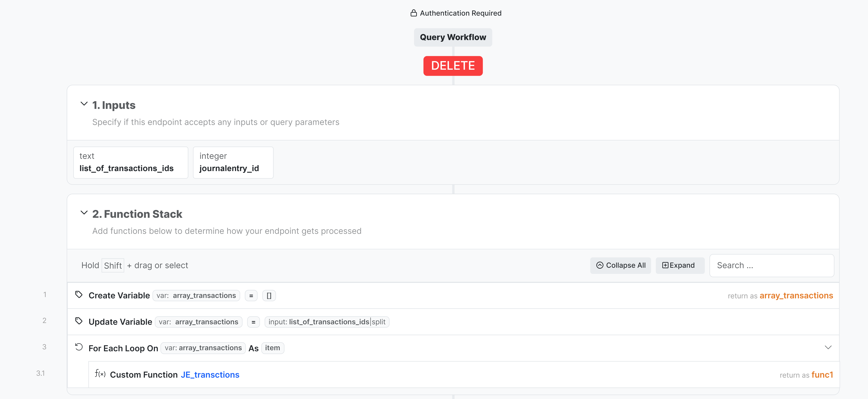Viewport: 868px width, 399px height.
Task: Collapse the For Each Loop row chevron
Action: click(828, 347)
